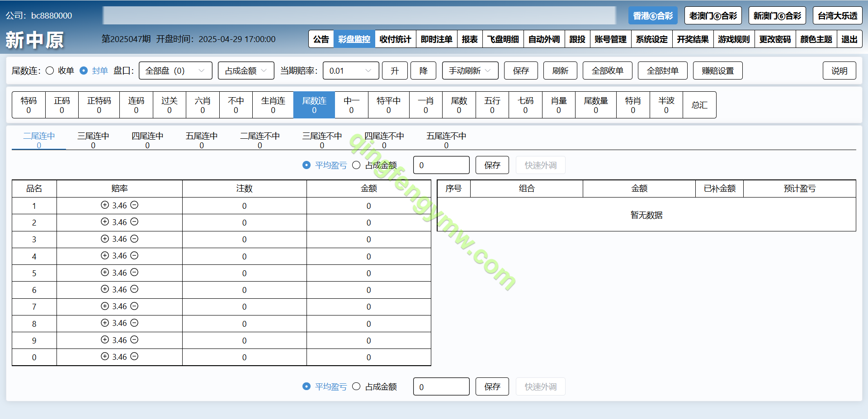Focus the upper amount input field
The width and height of the screenshot is (868, 419).
click(441, 165)
